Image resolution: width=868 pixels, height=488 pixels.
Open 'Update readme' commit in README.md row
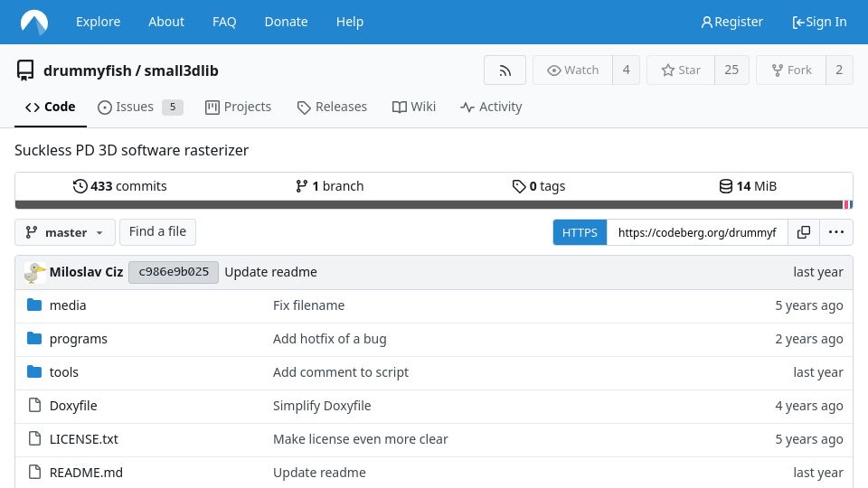[x=319, y=472]
